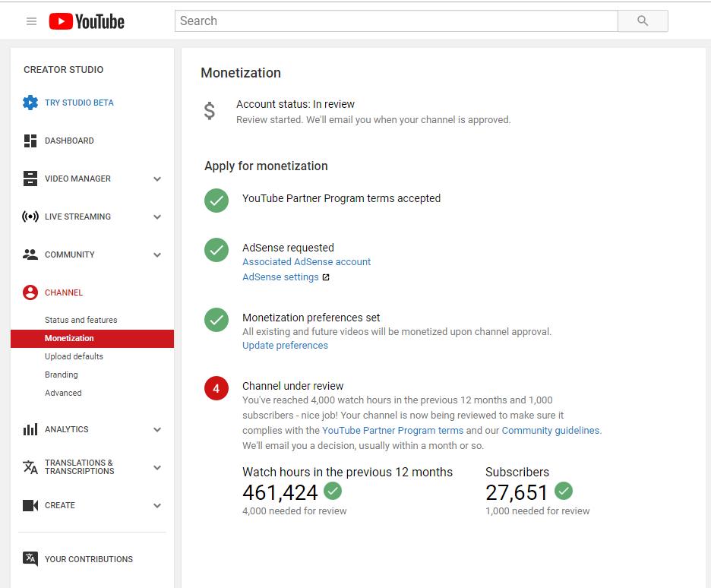Click '4,000 needed for review' text
Screen dimensions: 711x588
click(294, 511)
